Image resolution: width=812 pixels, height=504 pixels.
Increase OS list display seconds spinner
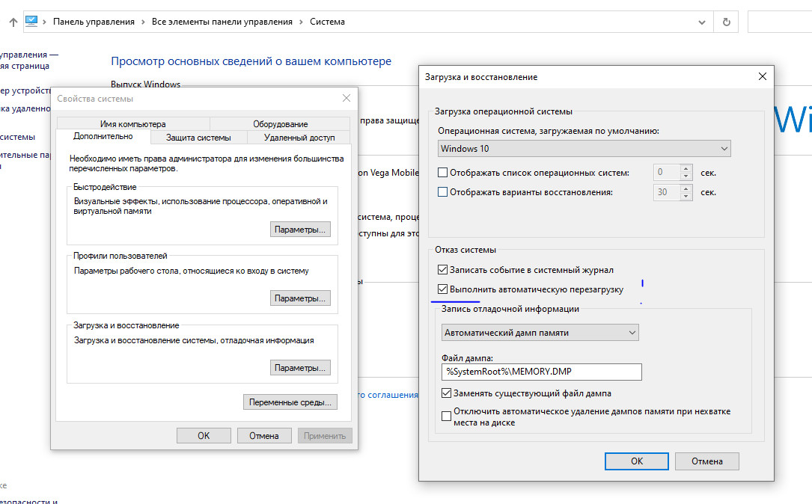tap(686, 168)
